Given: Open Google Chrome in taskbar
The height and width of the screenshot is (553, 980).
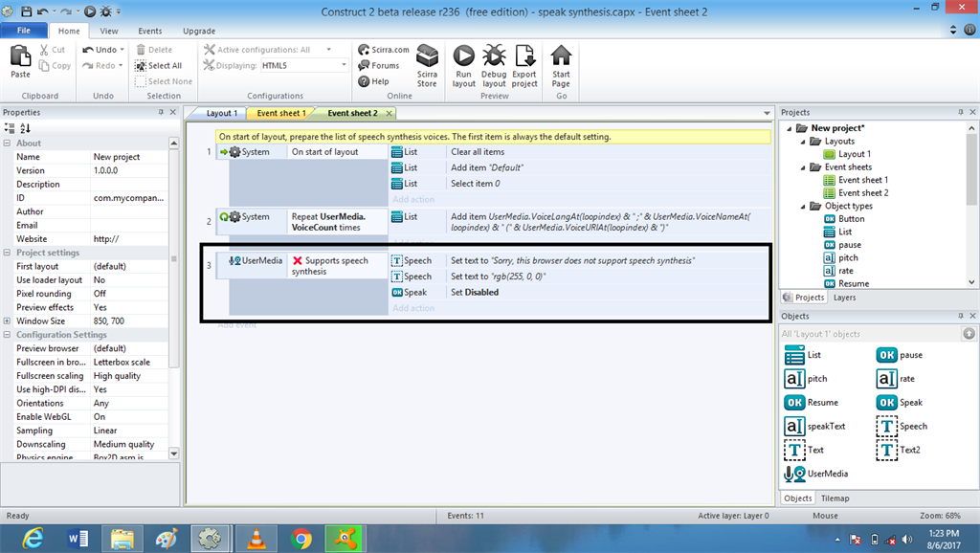Looking at the screenshot, I should [301, 539].
